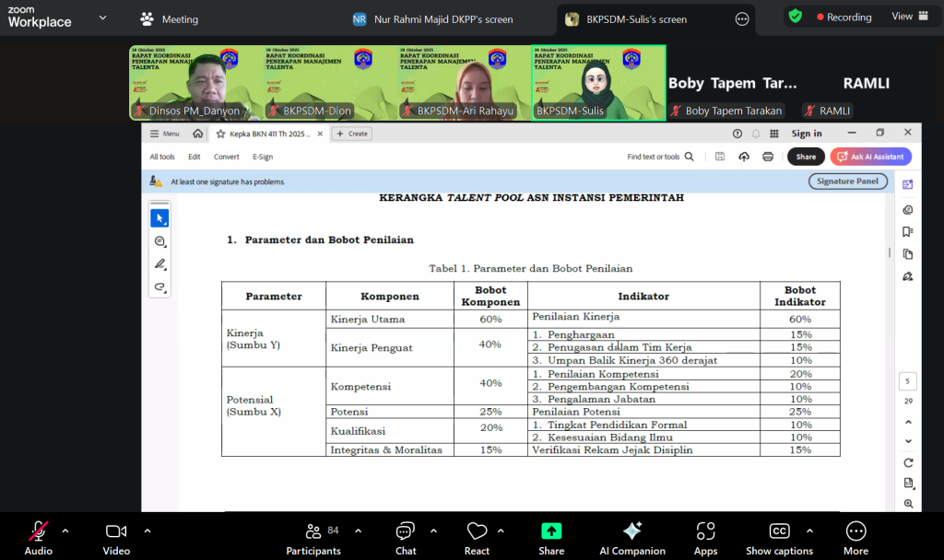Open the More options menu
The image size is (944, 560).
[855, 534]
